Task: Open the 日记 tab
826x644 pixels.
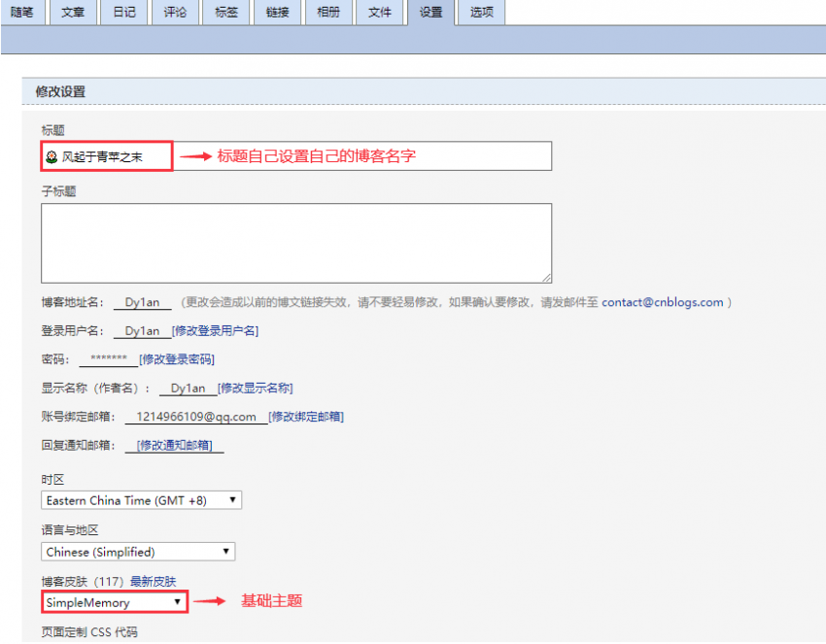Action: pos(123,13)
